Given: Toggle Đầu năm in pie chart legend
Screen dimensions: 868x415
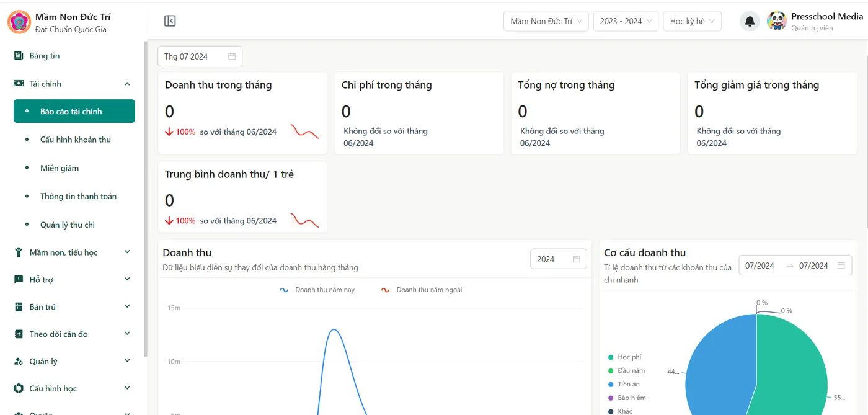Looking at the screenshot, I should tap(627, 371).
